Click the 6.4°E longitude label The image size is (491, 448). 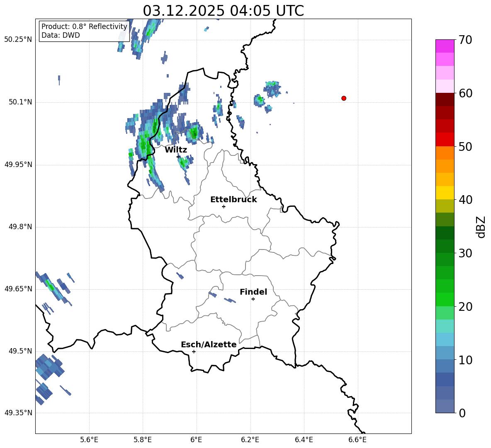pyautogui.click(x=304, y=440)
